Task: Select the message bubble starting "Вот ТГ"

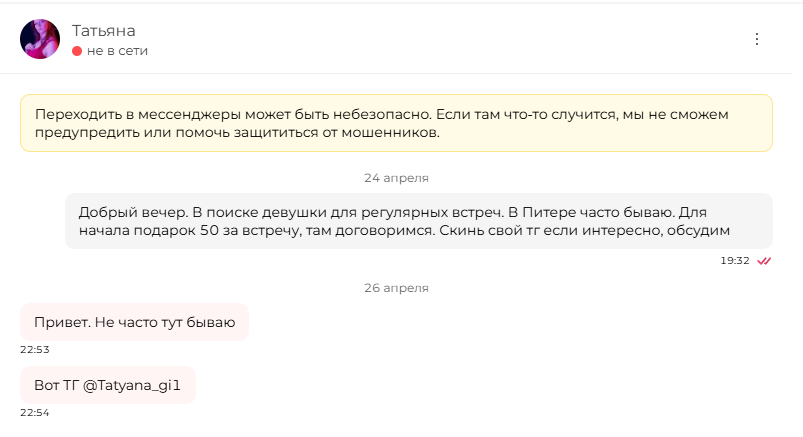Action: [108, 385]
